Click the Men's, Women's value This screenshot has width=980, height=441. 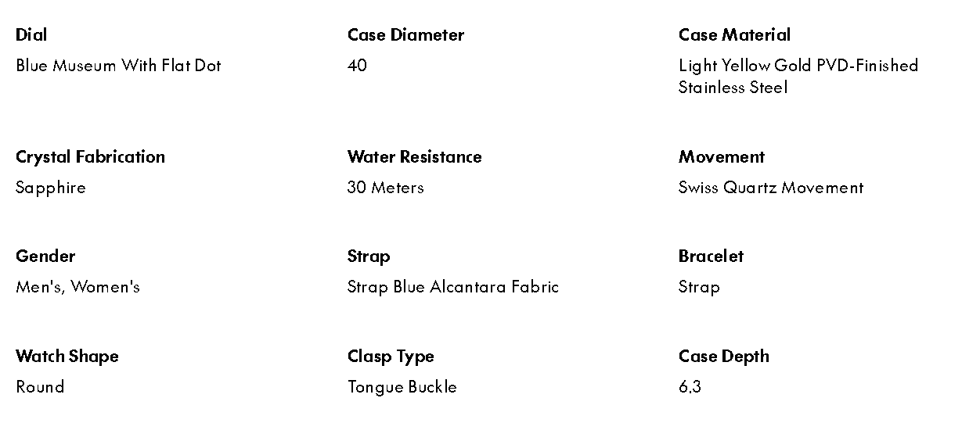tap(77, 287)
